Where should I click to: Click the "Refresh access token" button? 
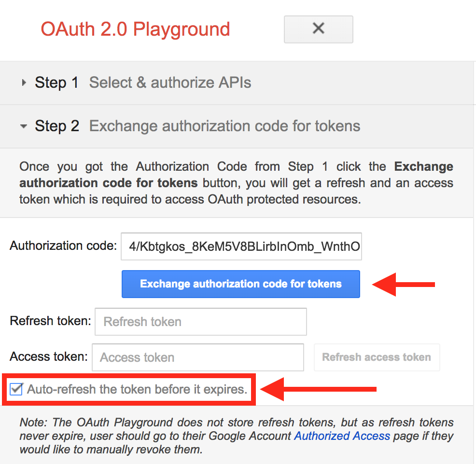(377, 357)
